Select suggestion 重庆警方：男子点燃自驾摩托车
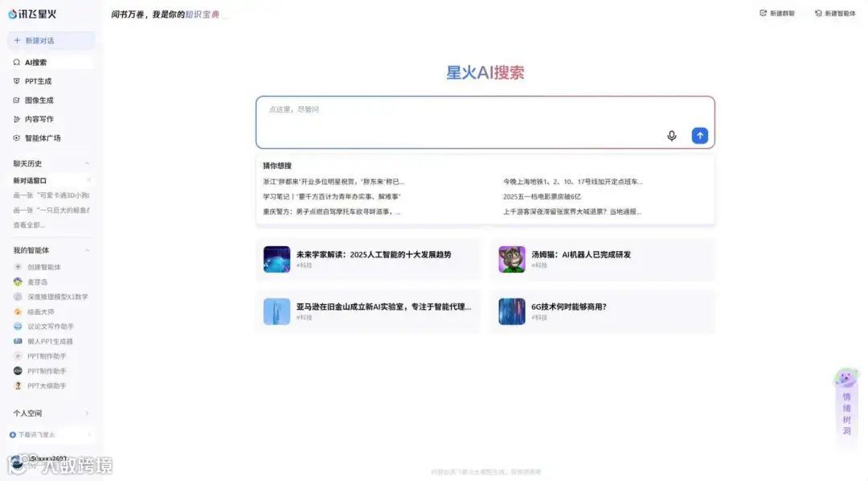This screenshot has height=481, width=868. [x=332, y=212]
